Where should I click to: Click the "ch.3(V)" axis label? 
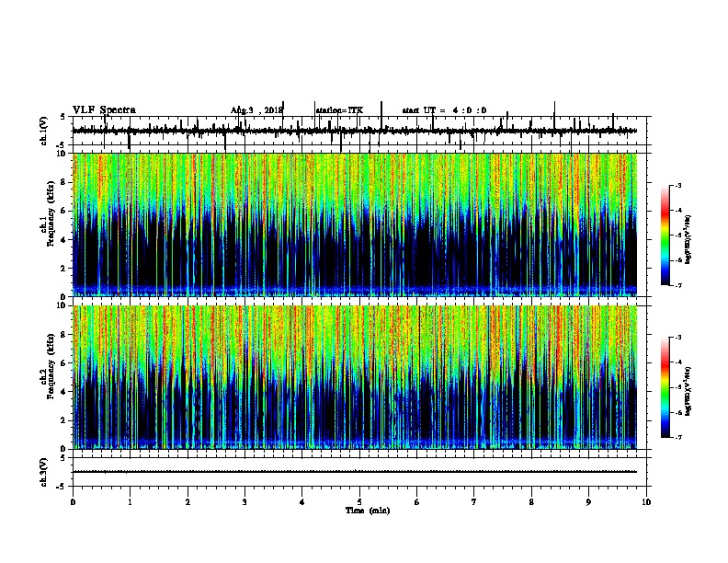(44, 472)
